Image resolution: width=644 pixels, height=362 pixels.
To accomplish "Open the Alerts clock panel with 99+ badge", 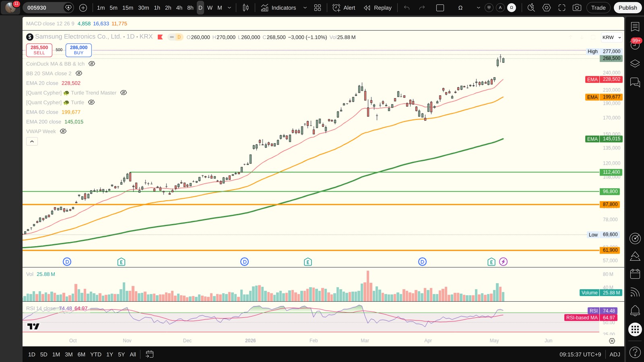I will pos(635,44).
